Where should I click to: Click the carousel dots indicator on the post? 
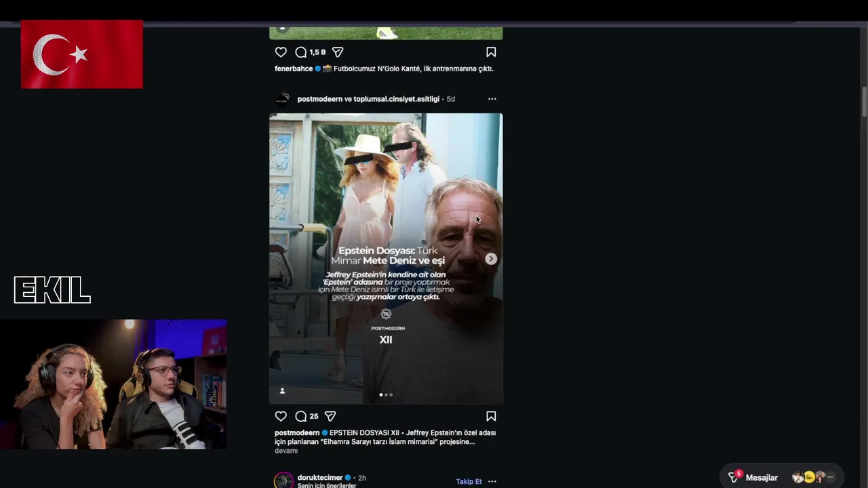click(x=386, y=394)
